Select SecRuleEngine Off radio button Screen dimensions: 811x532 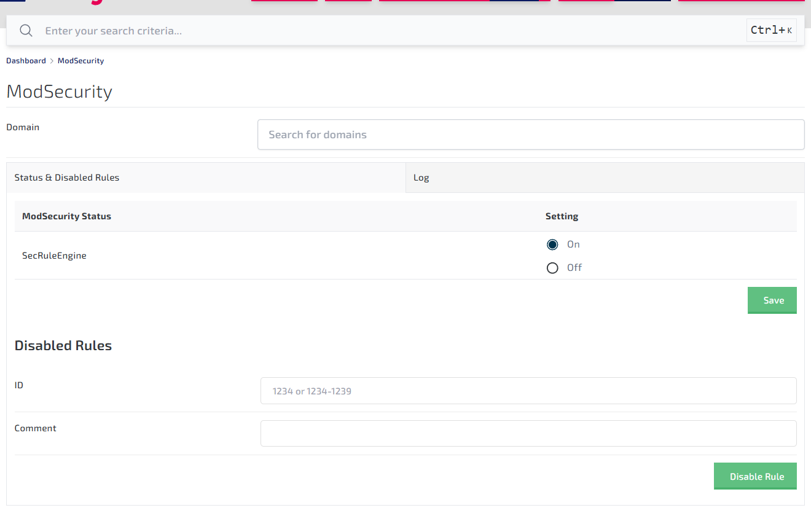click(552, 268)
